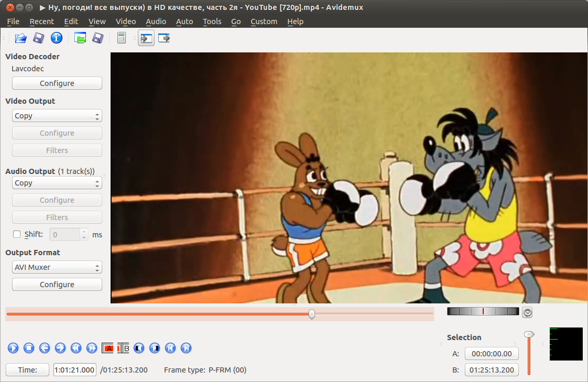Expand Audio Output Copy dropdown

point(57,183)
